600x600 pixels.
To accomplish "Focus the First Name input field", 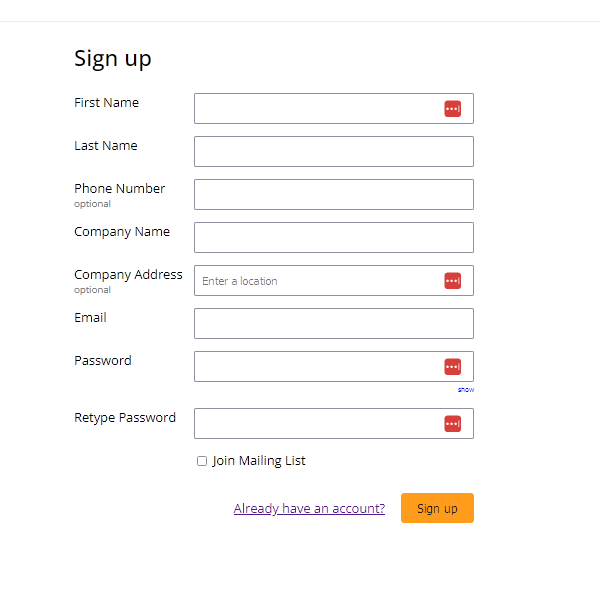I will click(334, 108).
